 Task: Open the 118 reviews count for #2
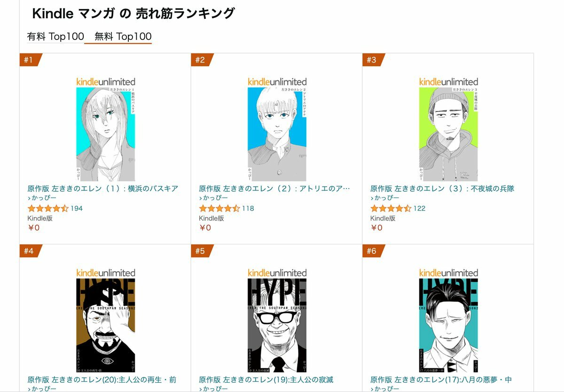click(248, 208)
